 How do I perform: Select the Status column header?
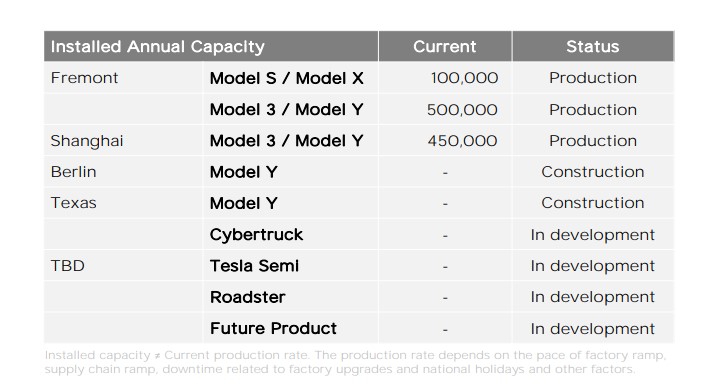click(x=593, y=47)
